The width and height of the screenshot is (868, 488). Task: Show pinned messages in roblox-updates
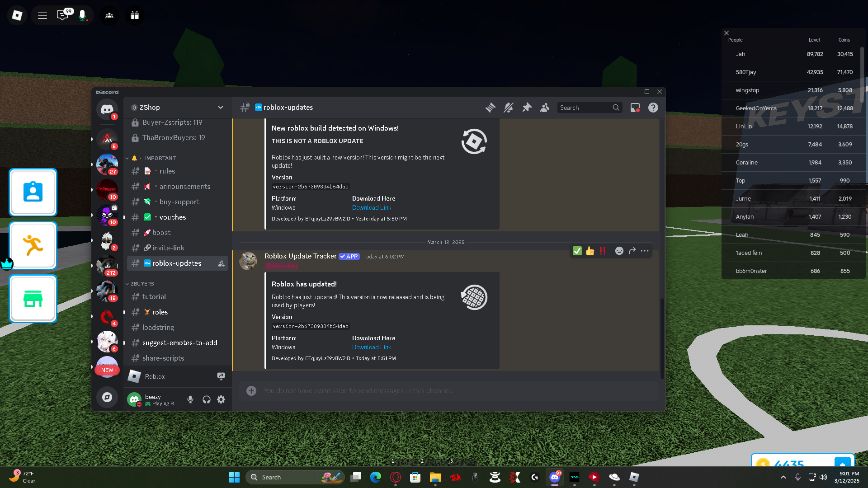pyautogui.click(x=527, y=108)
